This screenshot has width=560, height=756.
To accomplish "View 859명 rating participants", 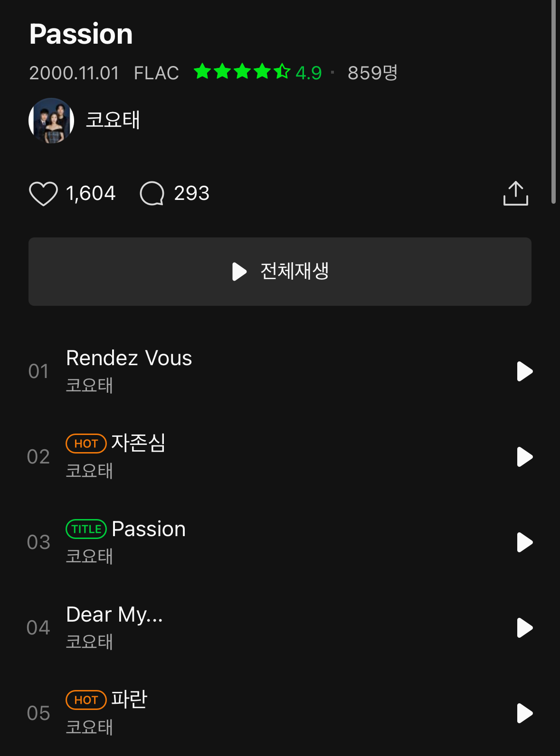I will pyautogui.click(x=372, y=73).
